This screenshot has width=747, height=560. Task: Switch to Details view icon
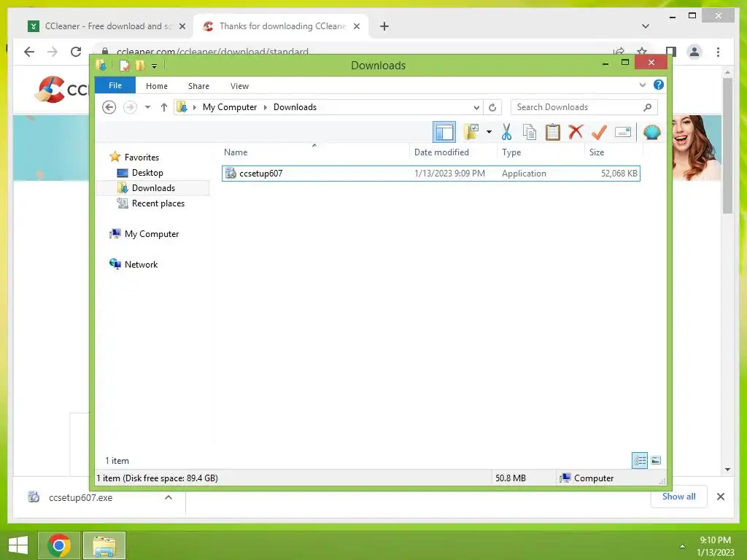click(x=640, y=460)
